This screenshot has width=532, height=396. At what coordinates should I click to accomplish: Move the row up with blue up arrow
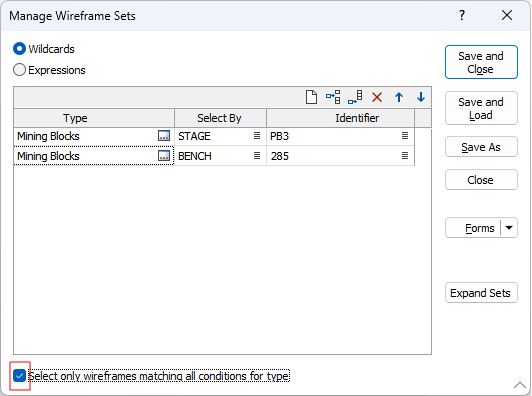[399, 97]
